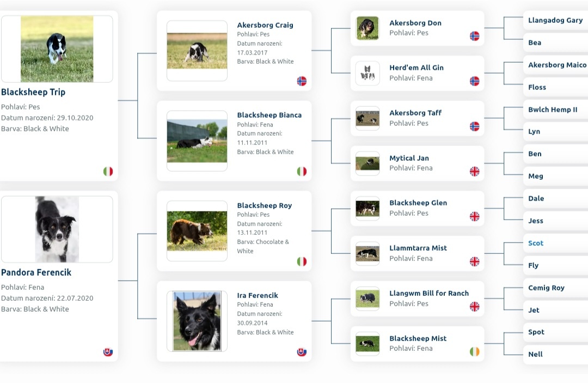
Task: Click the UK flag beside Llangwm Bill for Ranch
Action: 475,306
